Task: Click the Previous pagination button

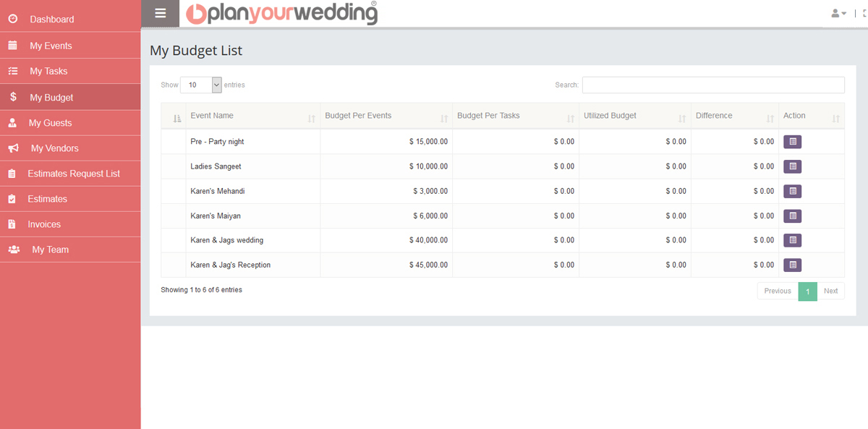Action: [x=778, y=291]
